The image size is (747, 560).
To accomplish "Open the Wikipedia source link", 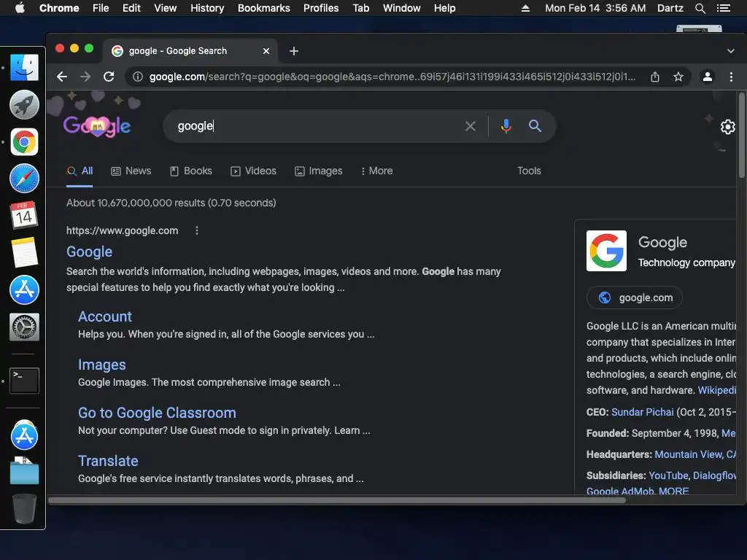I will (x=717, y=390).
